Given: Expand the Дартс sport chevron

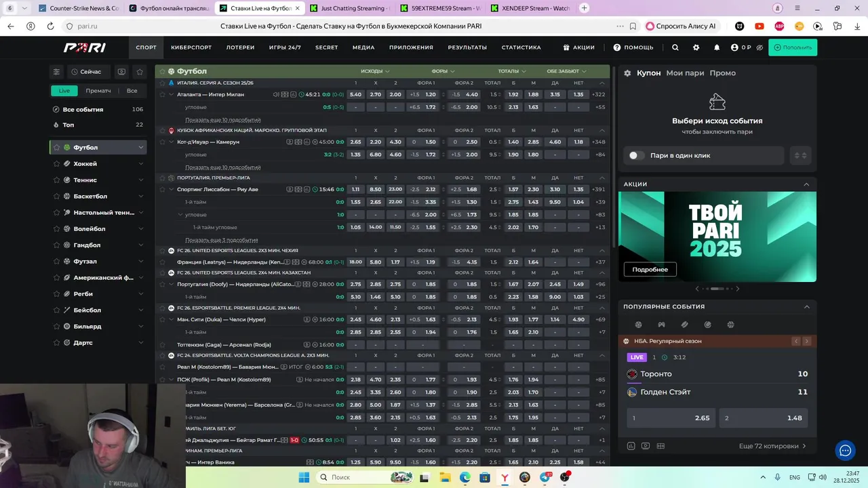Looking at the screenshot, I should click(x=141, y=343).
